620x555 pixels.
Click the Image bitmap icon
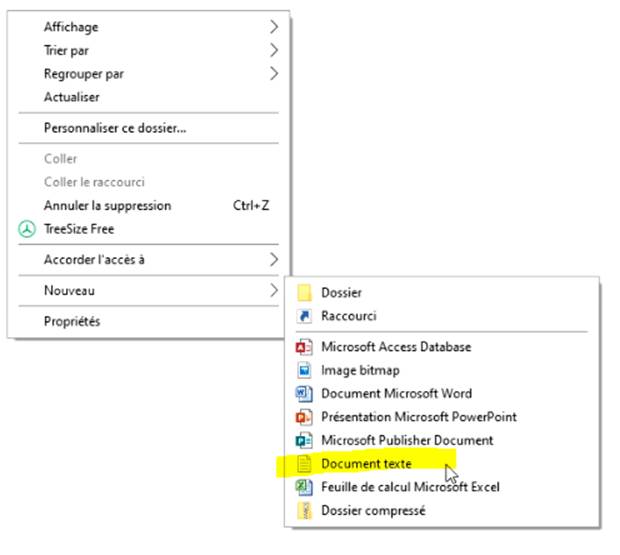(x=304, y=370)
